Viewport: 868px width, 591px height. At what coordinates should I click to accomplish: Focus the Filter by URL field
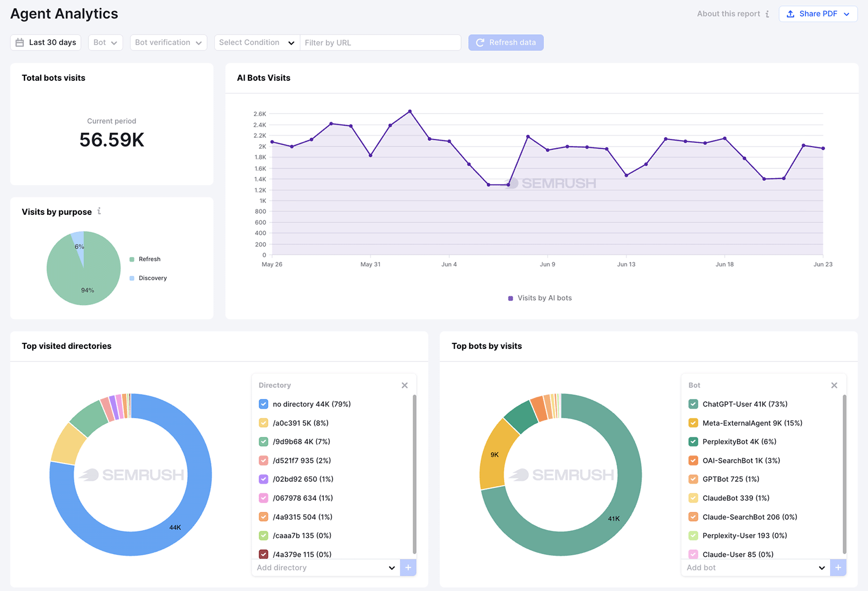click(380, 42)
